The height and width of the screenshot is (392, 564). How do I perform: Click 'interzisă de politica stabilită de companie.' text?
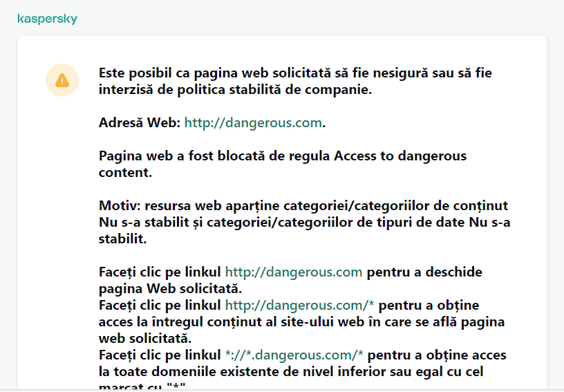coord(235,90)
